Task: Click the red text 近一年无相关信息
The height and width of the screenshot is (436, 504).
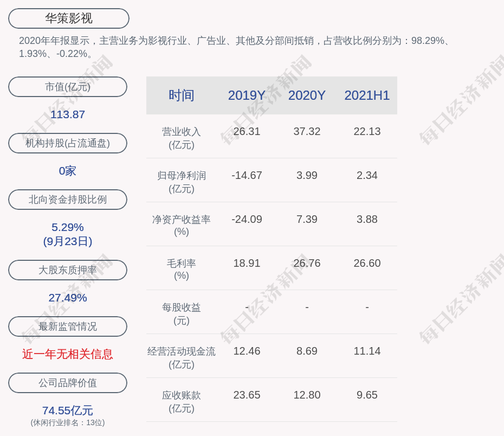Action: point(68,354)
